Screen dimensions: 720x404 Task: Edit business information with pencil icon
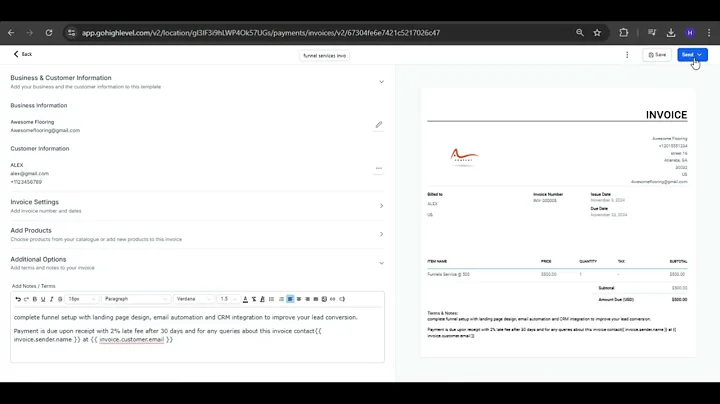point(379,124)
